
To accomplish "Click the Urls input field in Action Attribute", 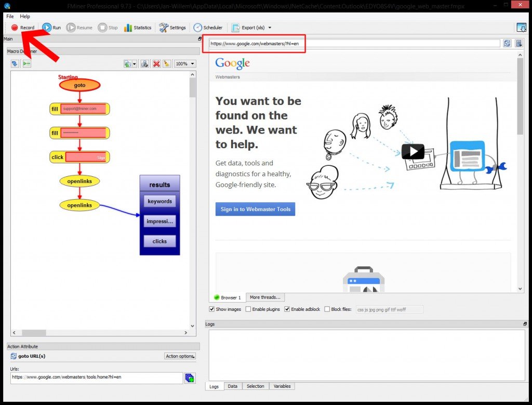I will click(x=96, y=377).
